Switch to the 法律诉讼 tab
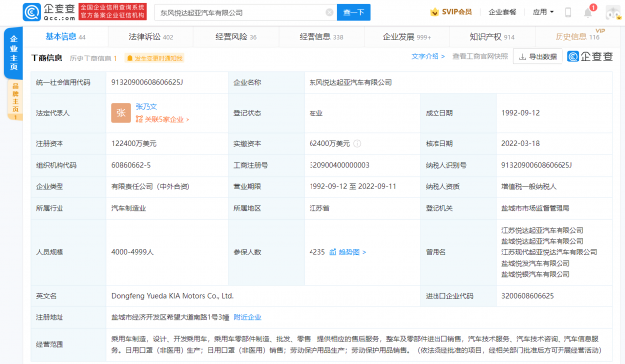Viewport: 625px width, 364px height. (150, 37)
